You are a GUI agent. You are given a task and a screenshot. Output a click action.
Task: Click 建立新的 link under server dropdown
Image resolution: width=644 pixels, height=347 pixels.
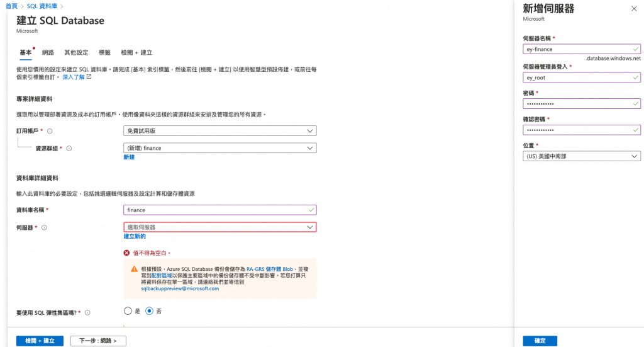(135, 236)
